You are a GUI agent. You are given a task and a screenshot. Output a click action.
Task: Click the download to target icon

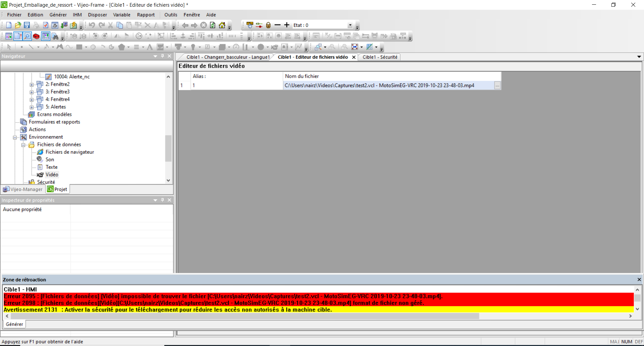pyautogui.click(x=64, y=25)
